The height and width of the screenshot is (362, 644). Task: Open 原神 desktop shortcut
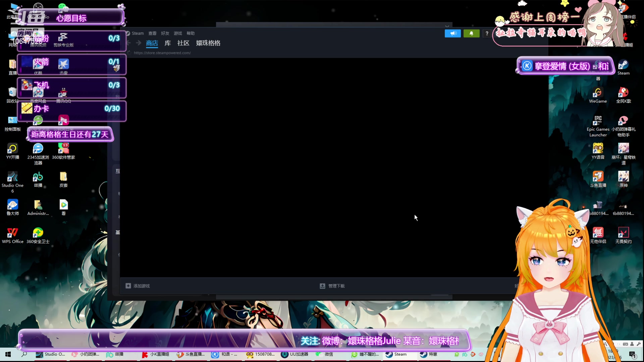623,179
